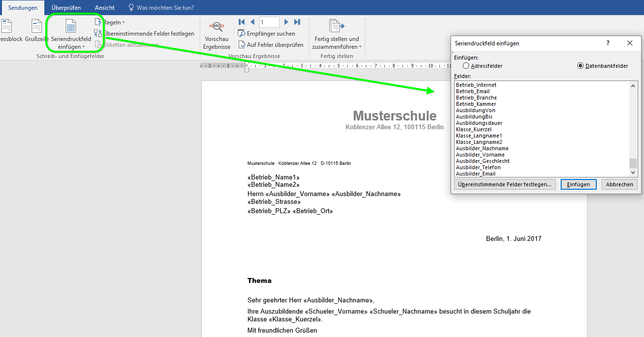This screenshot has width=644, height=337.
Task: Open Vorschau Ergebnisse preview icon
Action: coord(217,27)
